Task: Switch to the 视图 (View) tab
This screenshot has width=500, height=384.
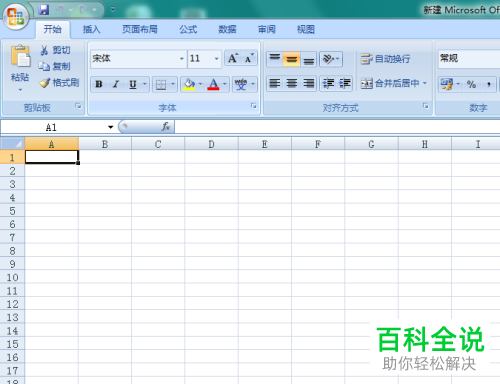Action: click(306, 29)
